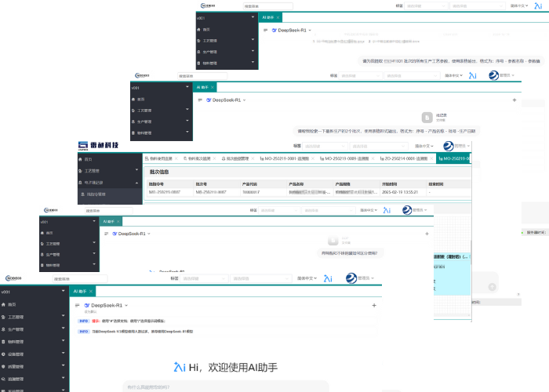Image resolution: width=549 pixels, height=392 pixels.
Task: Click the 质量管理 sidebar icon
Action: tap(4, 366)
